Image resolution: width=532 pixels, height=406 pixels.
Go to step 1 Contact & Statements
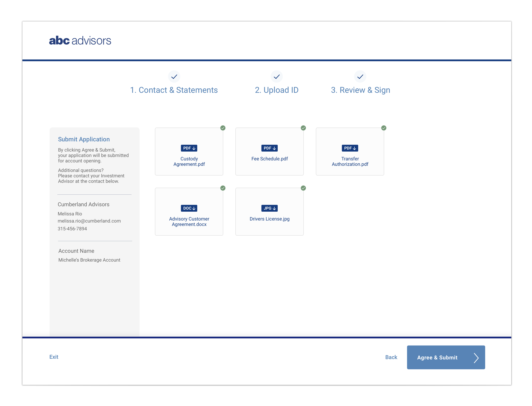(x=173, y=90)
